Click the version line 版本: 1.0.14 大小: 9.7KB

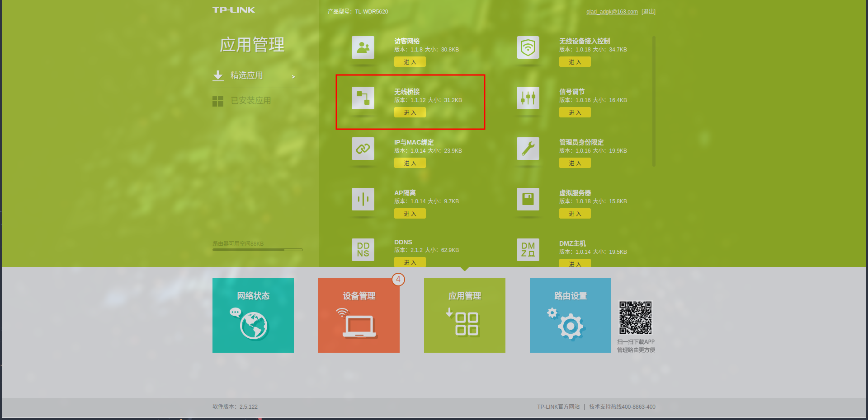(x=426, y=201)
